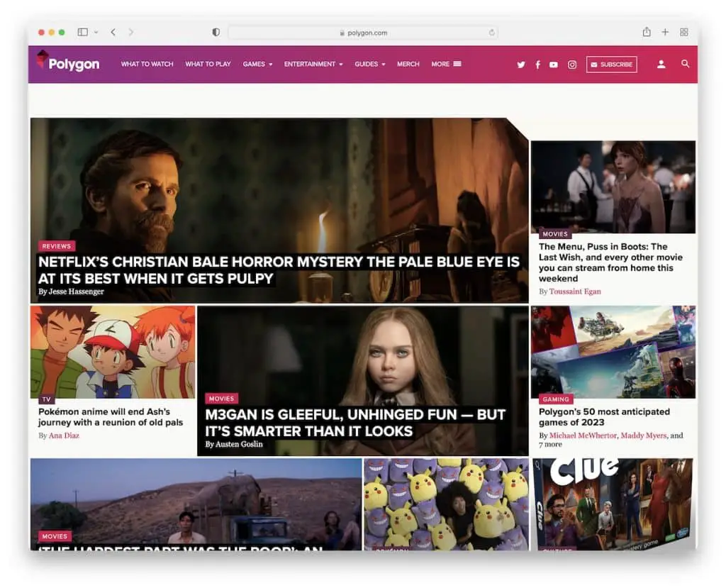Image resolution: width=726 pixels, height=588 pixels.
Task: Click the Gaming category tag
Action: (x=556, y=399)
